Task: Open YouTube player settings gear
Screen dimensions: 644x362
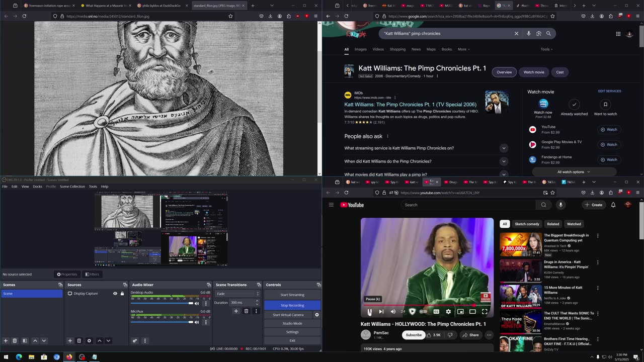Action: 448,312
